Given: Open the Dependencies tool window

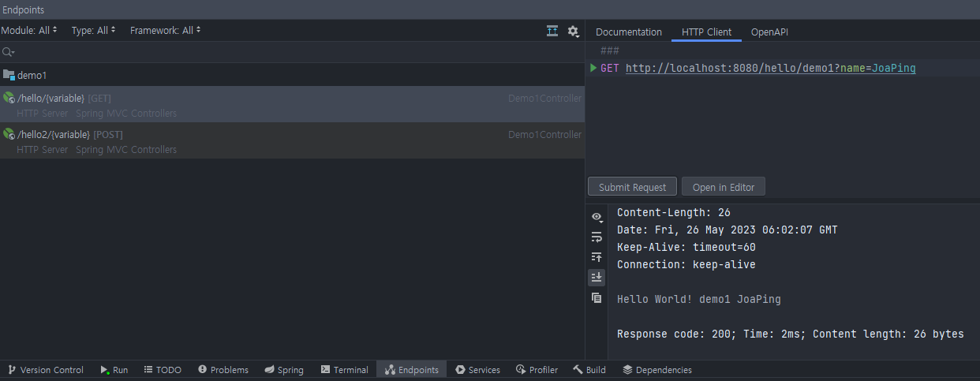Looking at the screenshot, I should coord(657,370).
